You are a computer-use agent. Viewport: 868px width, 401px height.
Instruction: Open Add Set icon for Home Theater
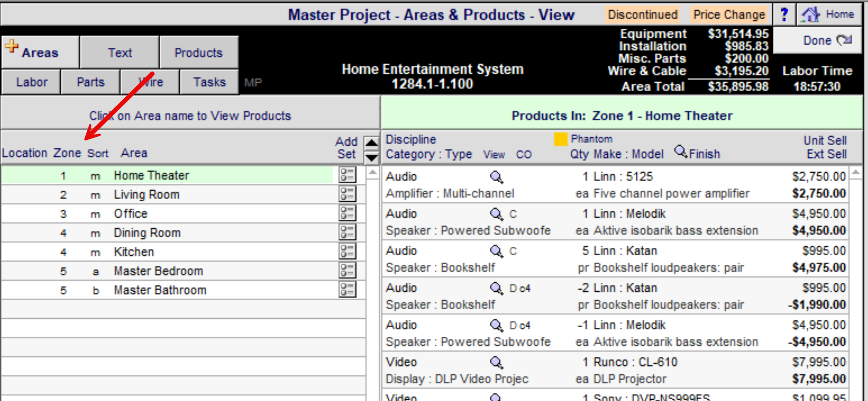[347, 175]
